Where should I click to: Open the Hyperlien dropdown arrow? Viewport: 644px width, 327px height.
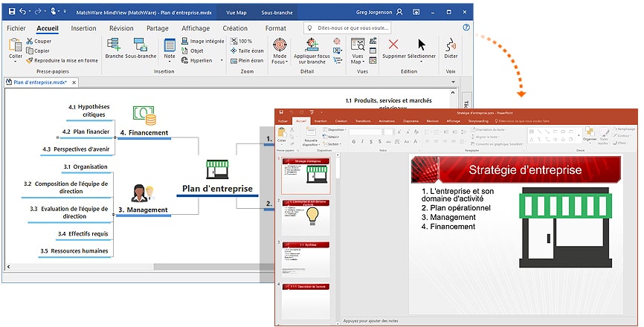pyautogui.click(x=222, y=60)
